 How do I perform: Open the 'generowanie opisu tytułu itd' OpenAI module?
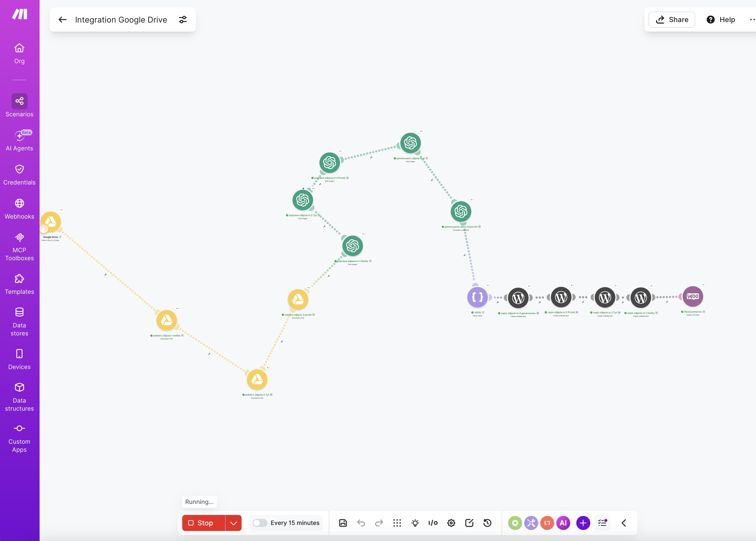tap(461, 211)
